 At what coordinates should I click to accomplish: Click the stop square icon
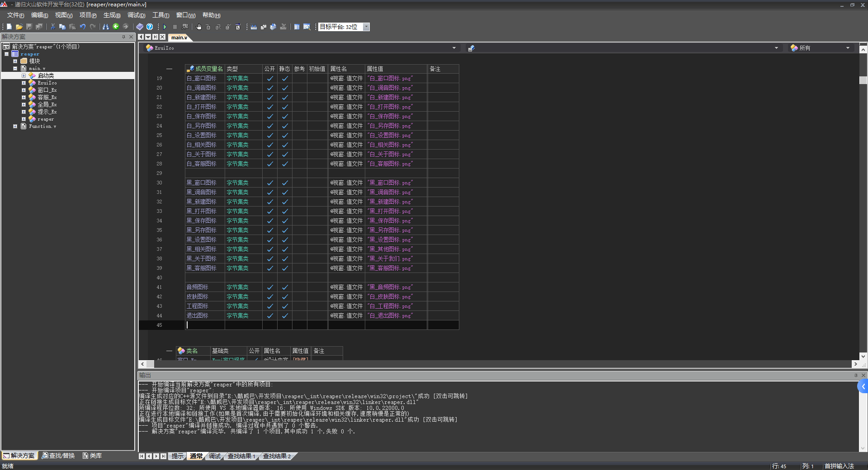click(x=175, y=27)
